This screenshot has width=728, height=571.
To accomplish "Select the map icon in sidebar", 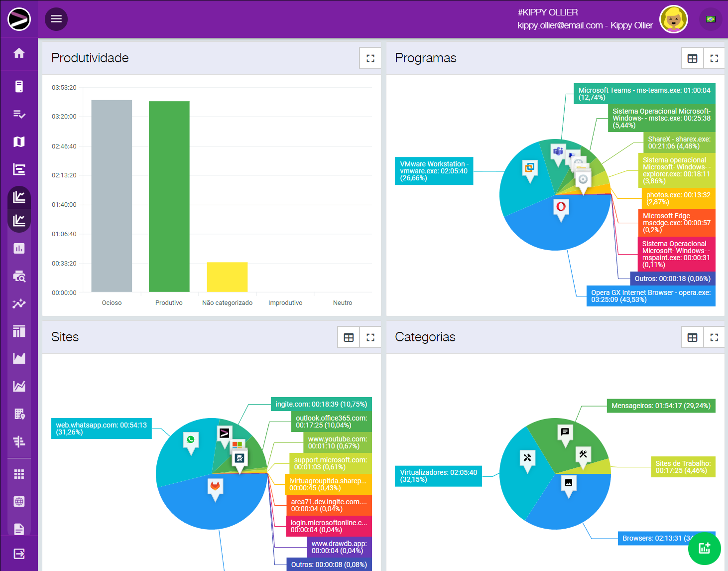I will tap(19, 142).
